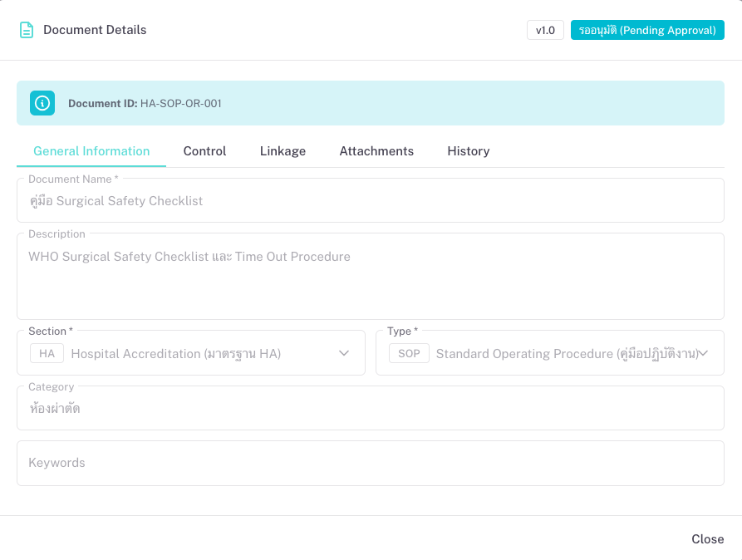
Task: Click the v1.0 version badge
Action: (x=545, y=30)
